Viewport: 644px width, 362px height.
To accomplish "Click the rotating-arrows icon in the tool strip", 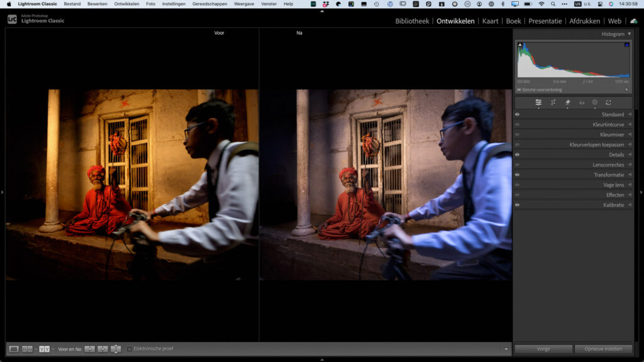I will click(608, 102).
